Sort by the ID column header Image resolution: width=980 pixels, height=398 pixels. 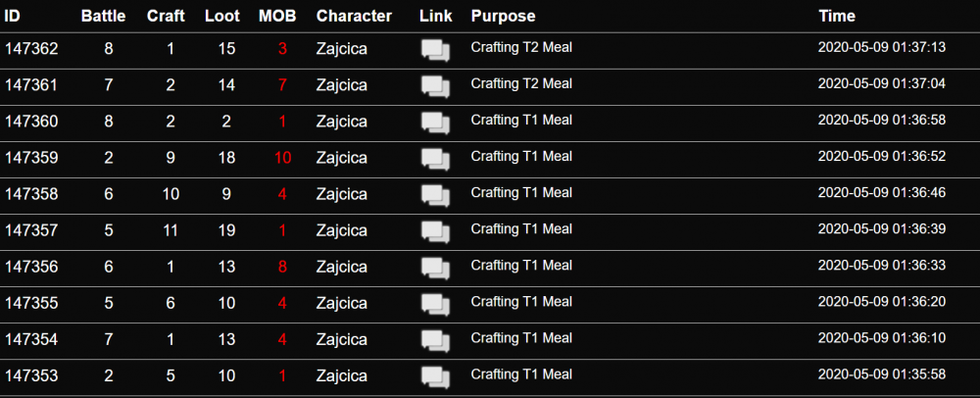(12, 17)
